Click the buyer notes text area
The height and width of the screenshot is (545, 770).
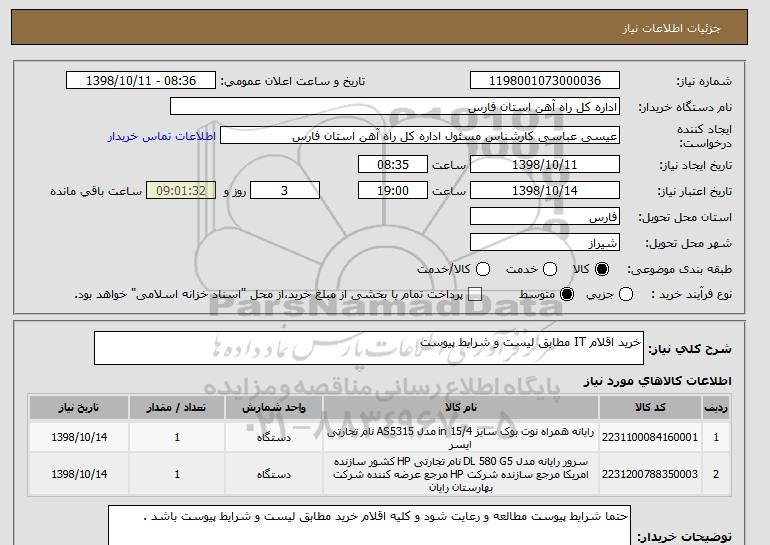369,525
